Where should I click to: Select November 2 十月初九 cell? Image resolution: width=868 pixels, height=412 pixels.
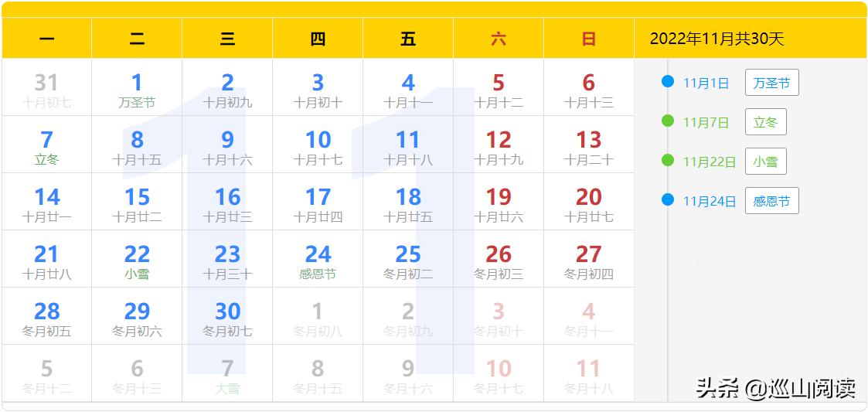pos(227,87)
